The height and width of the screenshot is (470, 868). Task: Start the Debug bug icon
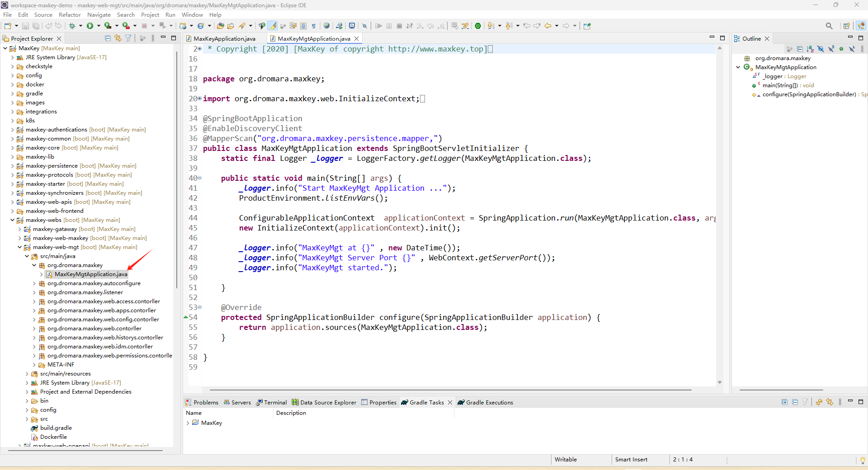[x=72, y=26]
